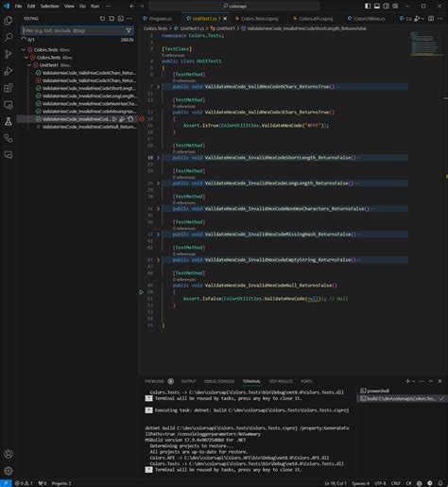The width and height of the screenshot is (448, 487).
Task: Click the CRLF line ending indicator
Action: [396, 483]
